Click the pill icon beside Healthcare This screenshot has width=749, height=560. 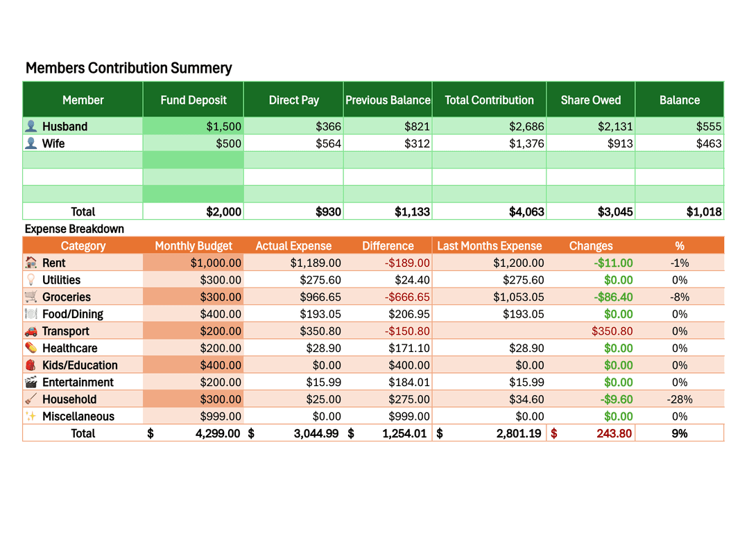pos(30,348)
